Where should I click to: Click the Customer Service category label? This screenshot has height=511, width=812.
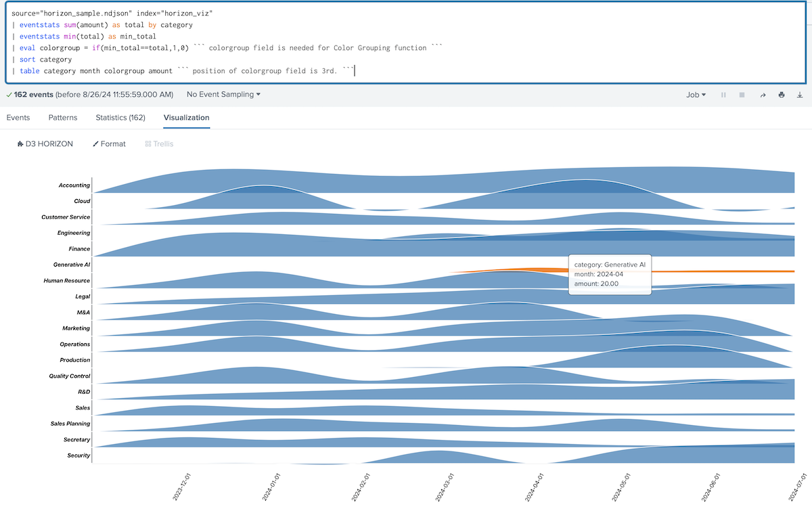(66, 217)
